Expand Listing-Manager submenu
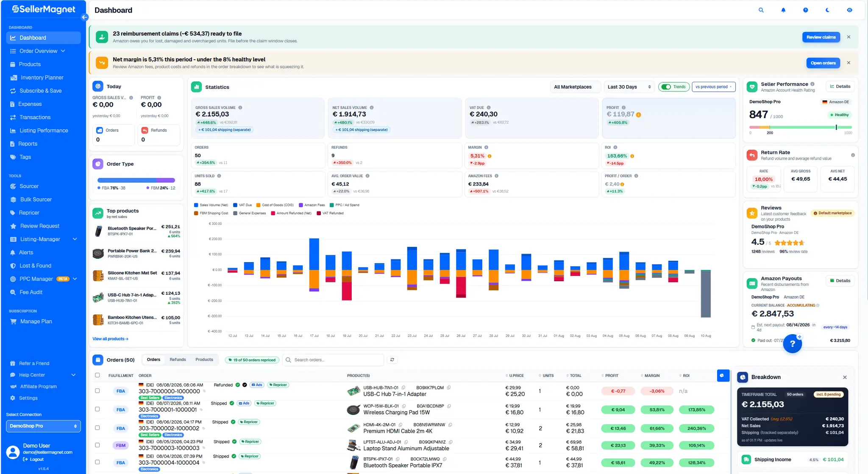 click(x=75, y=239)
